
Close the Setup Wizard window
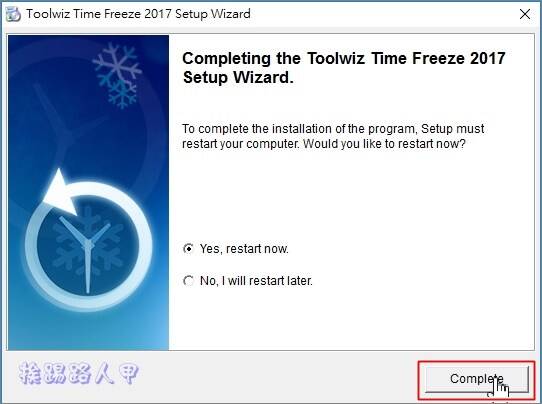pos(525,14)
